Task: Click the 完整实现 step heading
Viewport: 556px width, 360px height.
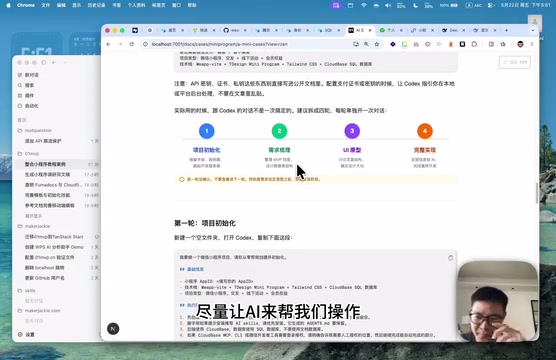Action: [425, 150]
